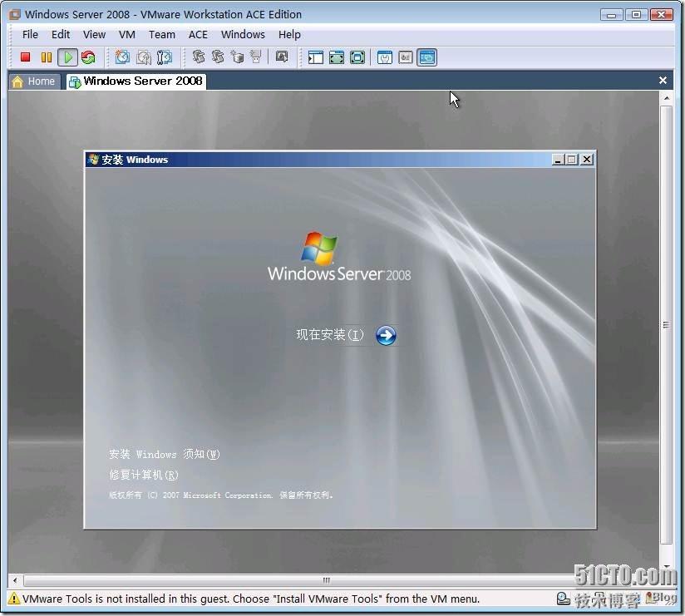Close the 安装 Windows dialog
The image size is (685, 616).
tap(587, 160)
